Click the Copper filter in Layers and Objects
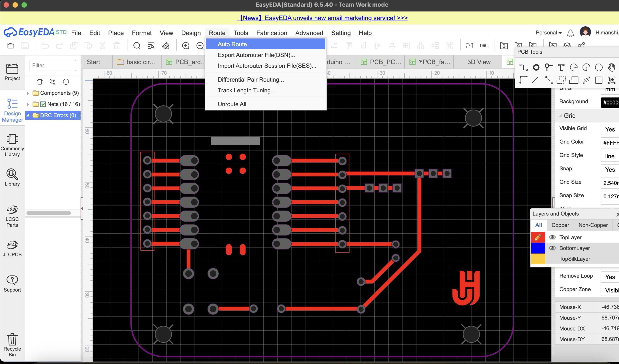The width and height of the screenshot is (619, 364). click(x=560, y=225)
